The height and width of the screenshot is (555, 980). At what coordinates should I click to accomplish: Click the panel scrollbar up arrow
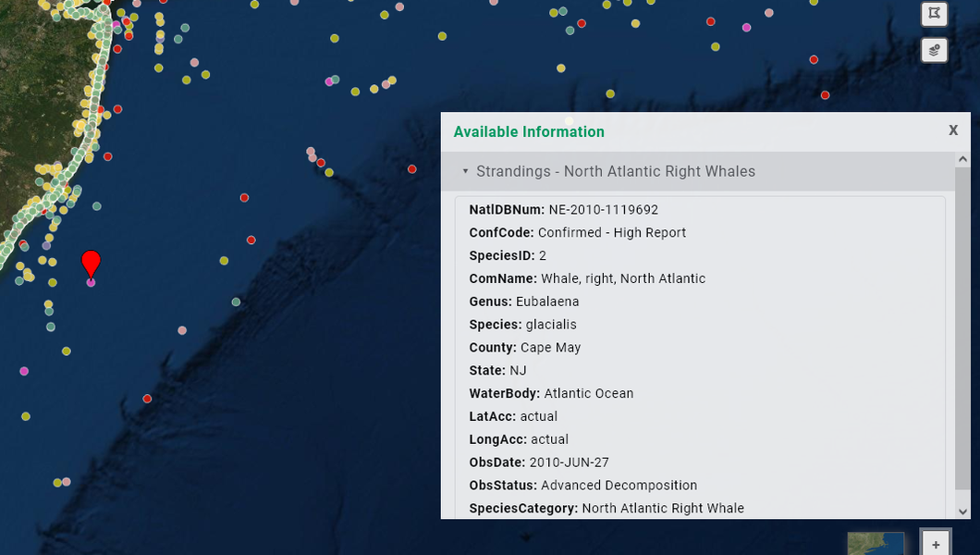[x=962, y=159]
